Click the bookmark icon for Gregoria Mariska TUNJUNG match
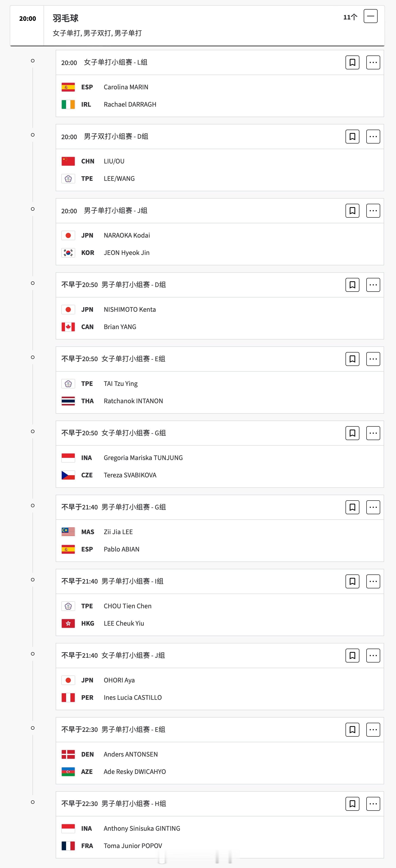The image size is (396, 868). pos(352,433)
